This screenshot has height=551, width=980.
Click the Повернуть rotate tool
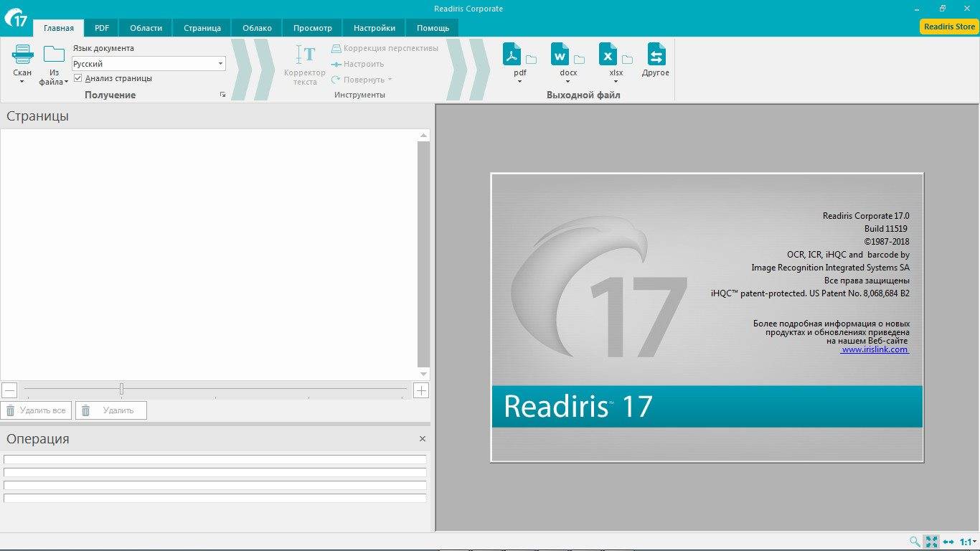[362, 80]
